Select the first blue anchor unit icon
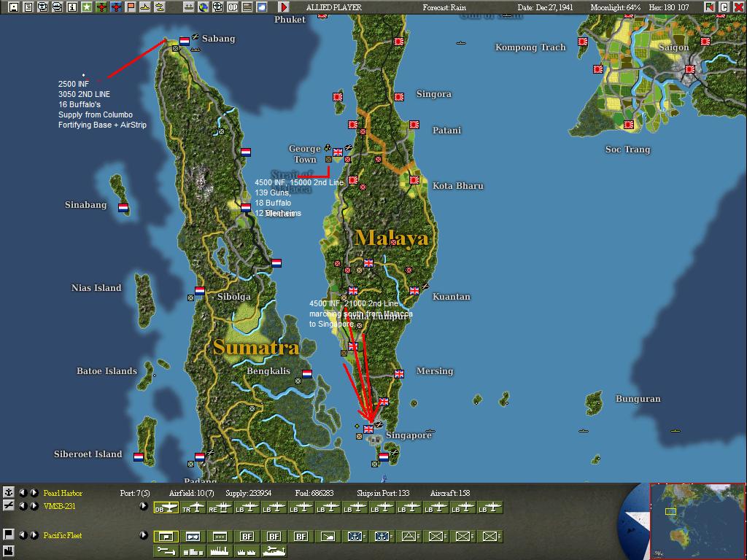Screen dimensions: 747x560 point(355,537)
